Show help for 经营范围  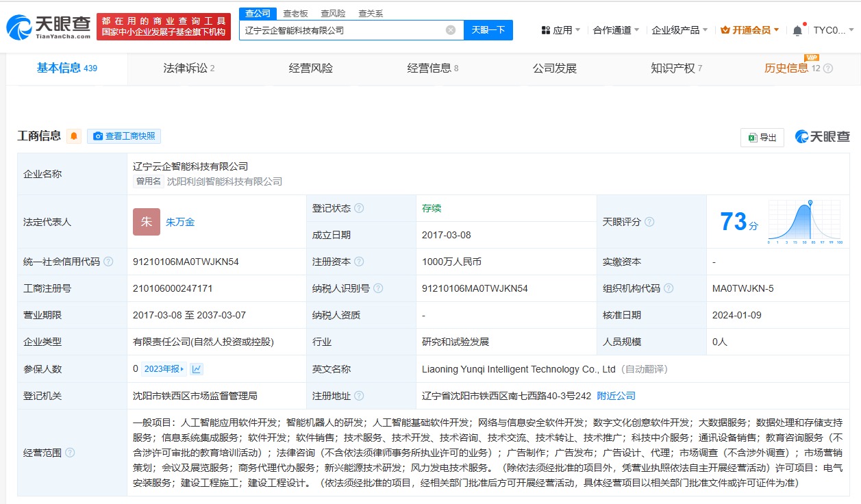[x=70, y=453]
